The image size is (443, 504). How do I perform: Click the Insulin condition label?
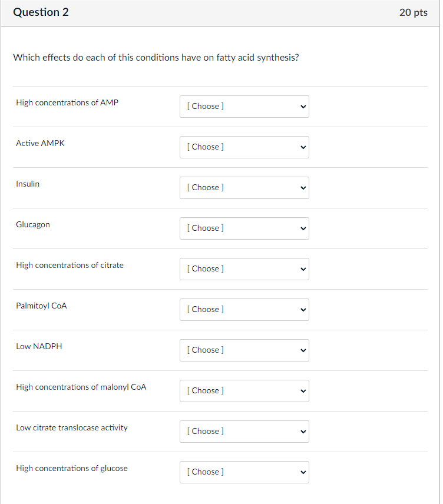click(28, 184)
